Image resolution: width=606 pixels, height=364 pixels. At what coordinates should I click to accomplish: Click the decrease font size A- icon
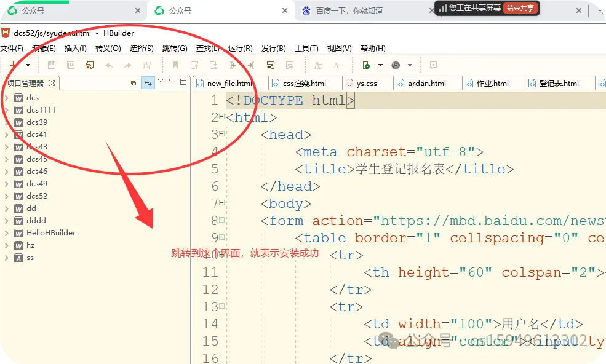tap(337, 65)
